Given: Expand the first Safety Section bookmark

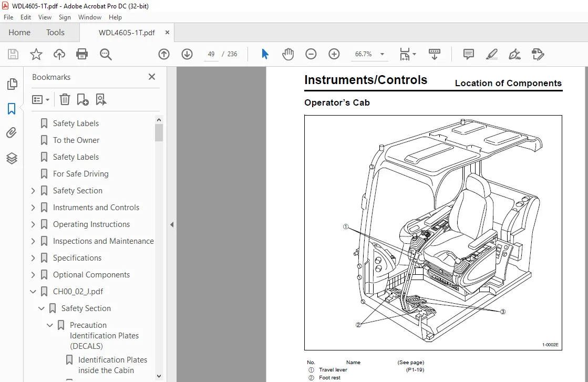Looking at the screenshot, I should 33,191.
